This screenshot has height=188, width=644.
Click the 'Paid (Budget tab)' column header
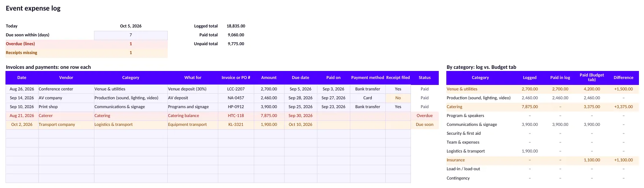click(x=592, y=78)
